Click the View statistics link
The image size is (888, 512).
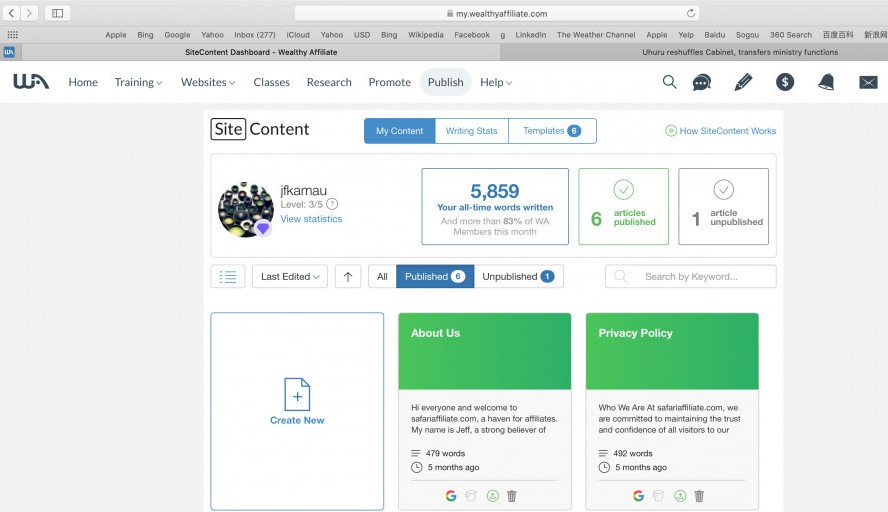311,219
